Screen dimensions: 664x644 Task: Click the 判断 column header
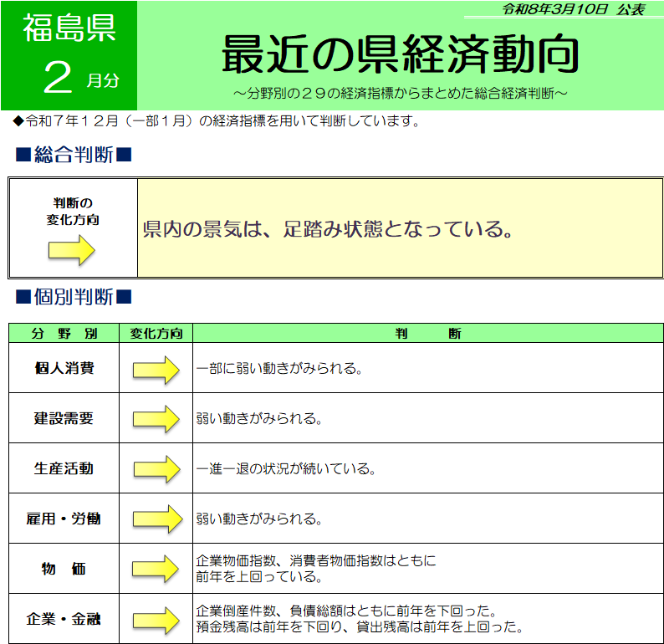pyautogui.click(x=427, y=333)
